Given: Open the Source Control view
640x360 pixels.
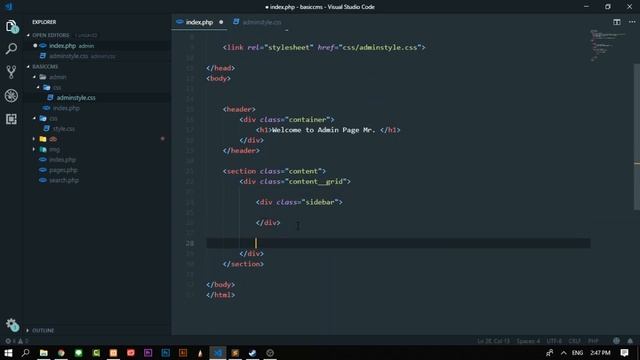Looking at the screenshot, I should tap(11, 72).
